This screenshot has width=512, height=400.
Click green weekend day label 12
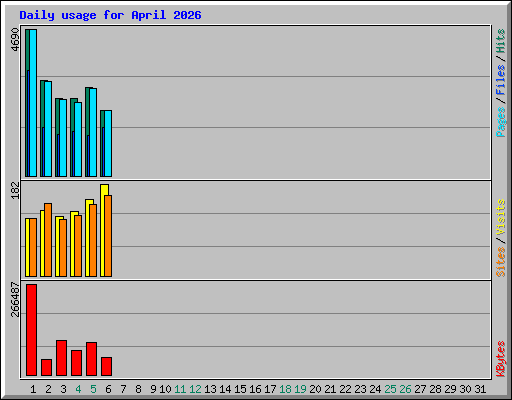[195, 389]
